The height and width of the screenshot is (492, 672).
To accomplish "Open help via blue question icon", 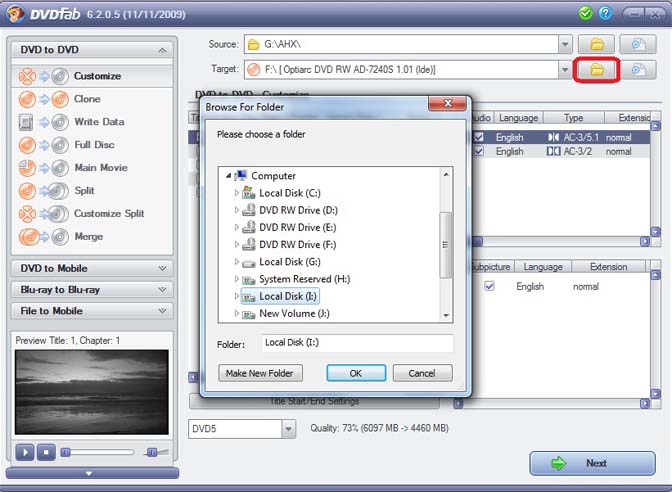I will click(605, 13).
